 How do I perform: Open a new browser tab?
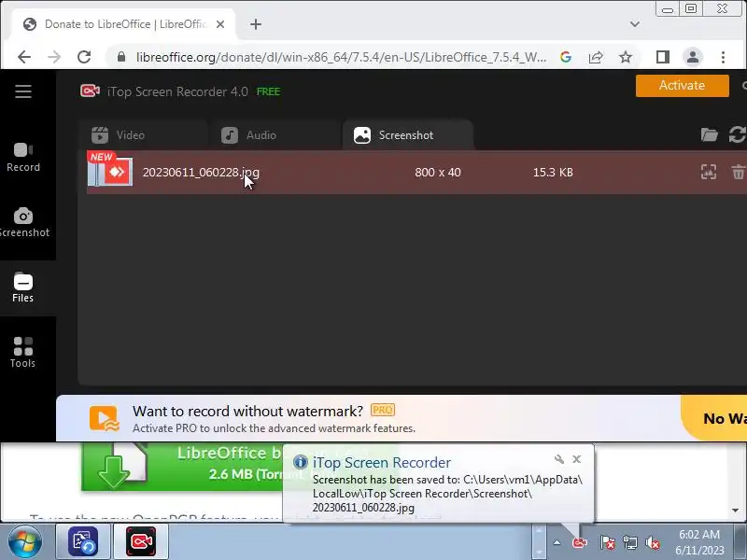click(256, 24)
